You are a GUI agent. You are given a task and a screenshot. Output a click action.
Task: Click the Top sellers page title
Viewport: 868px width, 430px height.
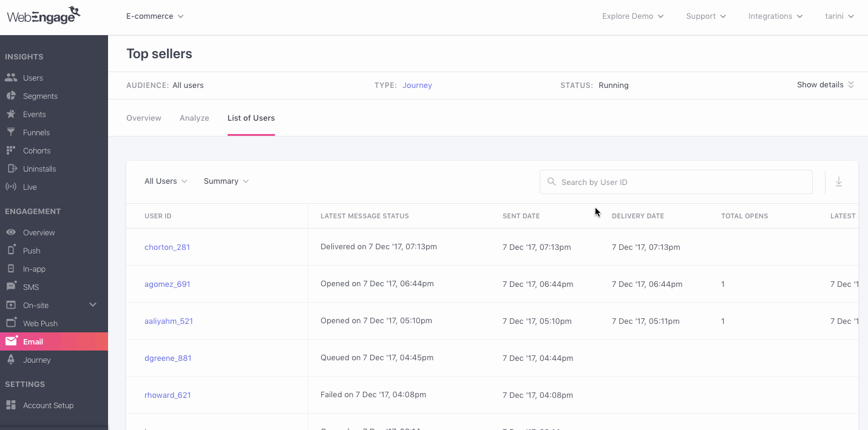click(159, 54)
